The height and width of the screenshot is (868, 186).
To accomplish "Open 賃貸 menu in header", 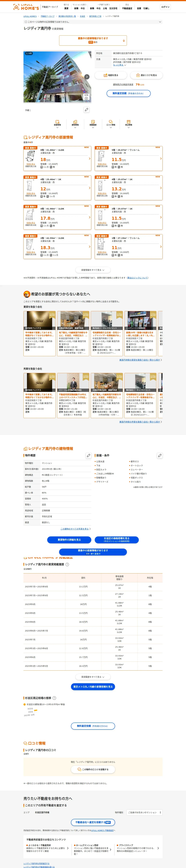I will pos(66,8).
